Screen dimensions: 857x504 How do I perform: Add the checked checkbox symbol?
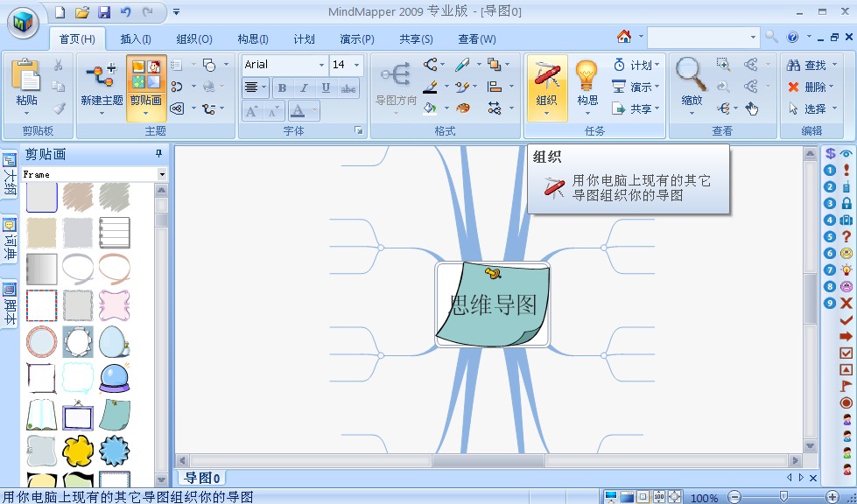point(846,353)
